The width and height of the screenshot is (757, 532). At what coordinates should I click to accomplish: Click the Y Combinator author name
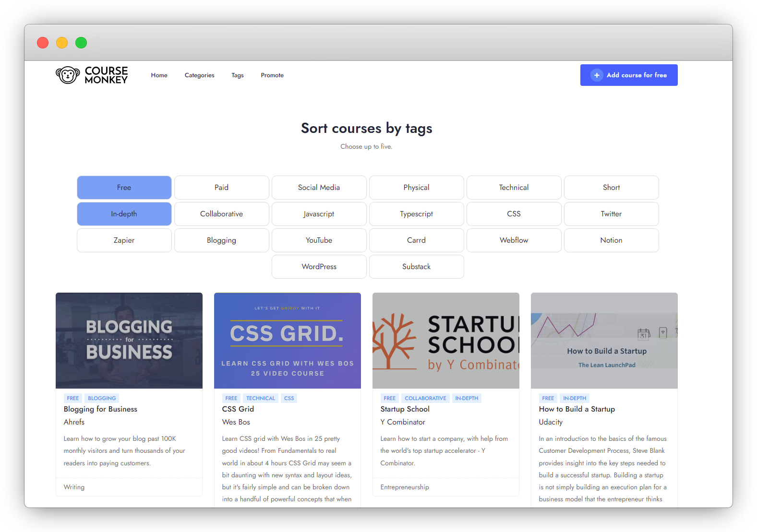pyautogui.click(x=403, y=422)
